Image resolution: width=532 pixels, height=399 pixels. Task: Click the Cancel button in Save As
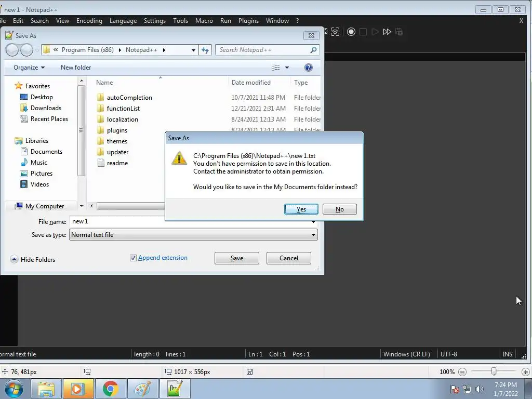click(x=289, y=258)
